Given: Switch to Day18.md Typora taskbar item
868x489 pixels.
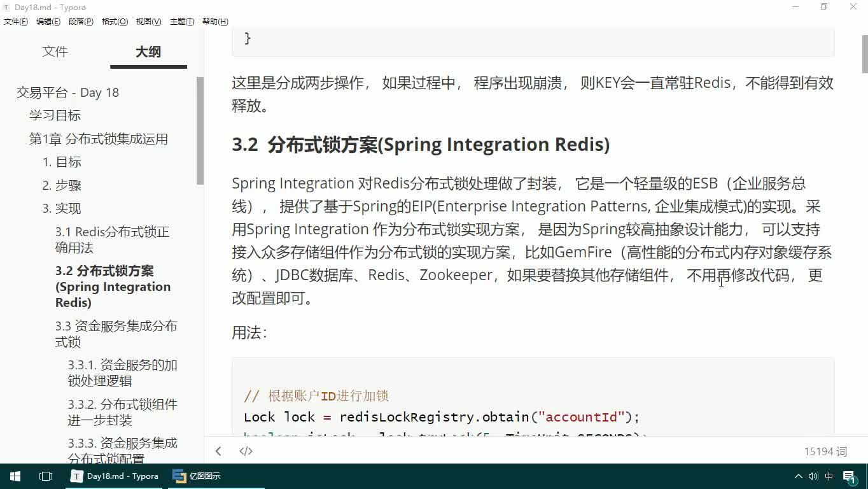Looking at the screenshot, I should [116, 476].
